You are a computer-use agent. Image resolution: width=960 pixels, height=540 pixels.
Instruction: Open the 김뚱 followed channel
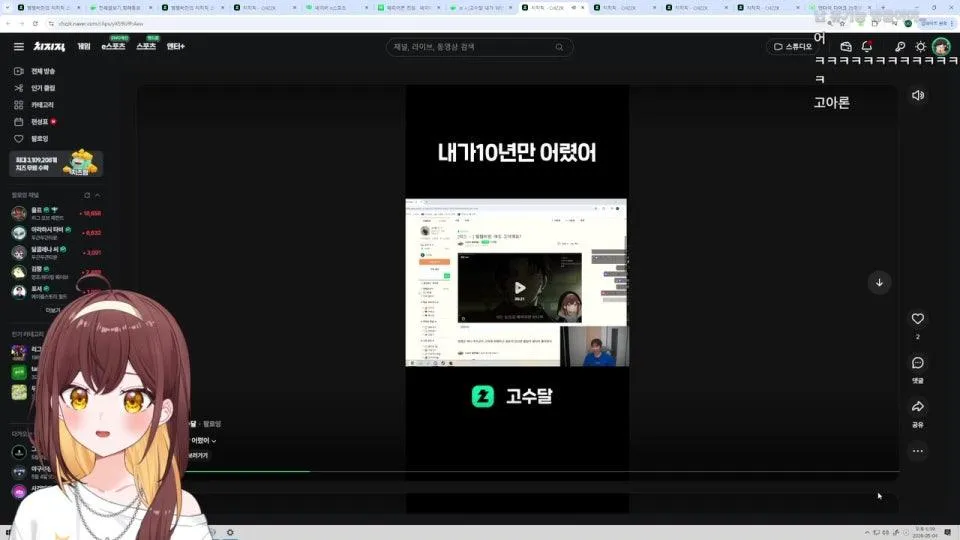pos(56,272)
